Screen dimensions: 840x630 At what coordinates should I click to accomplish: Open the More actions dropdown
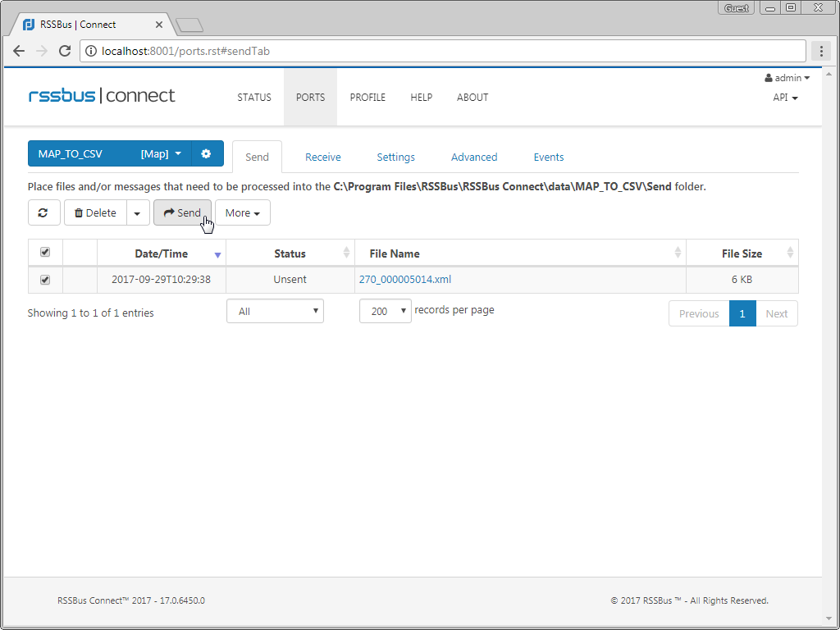(243, 212)
